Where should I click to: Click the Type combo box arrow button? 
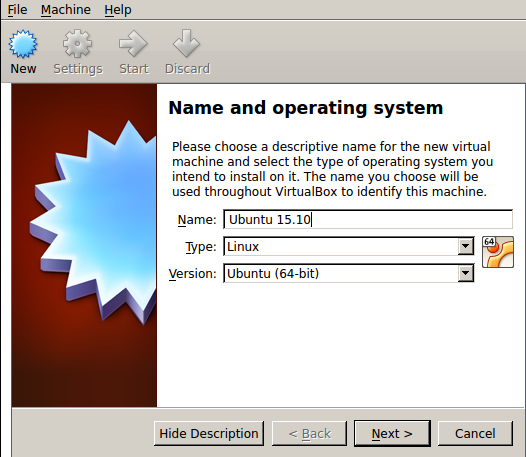point(466,247)
